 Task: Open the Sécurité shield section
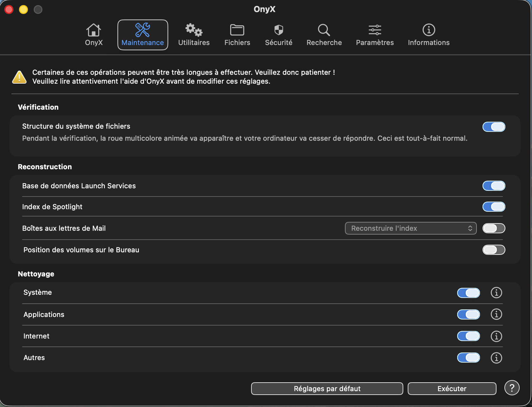coord(279,35)
